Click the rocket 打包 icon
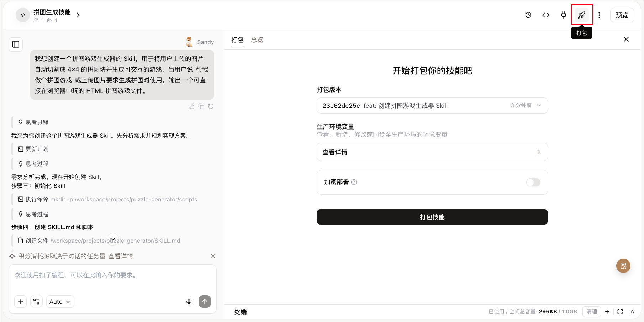 [582, 15]
